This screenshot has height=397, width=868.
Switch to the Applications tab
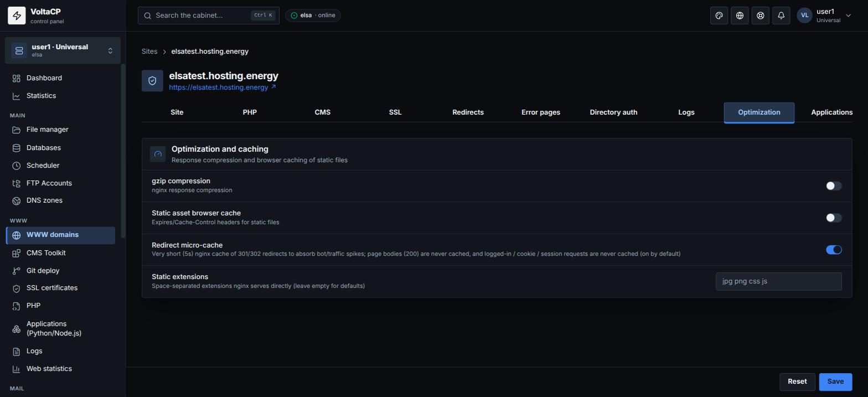[831, 112]
